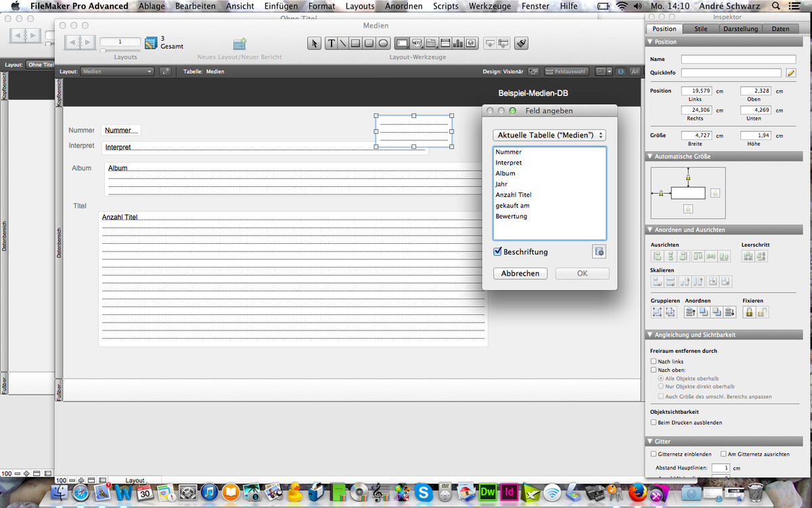Image resolution: width=812 pixels, height=508 pixels.
Task: Choose the chart tool in the toolbar
Action: click(x=458, y=43)
